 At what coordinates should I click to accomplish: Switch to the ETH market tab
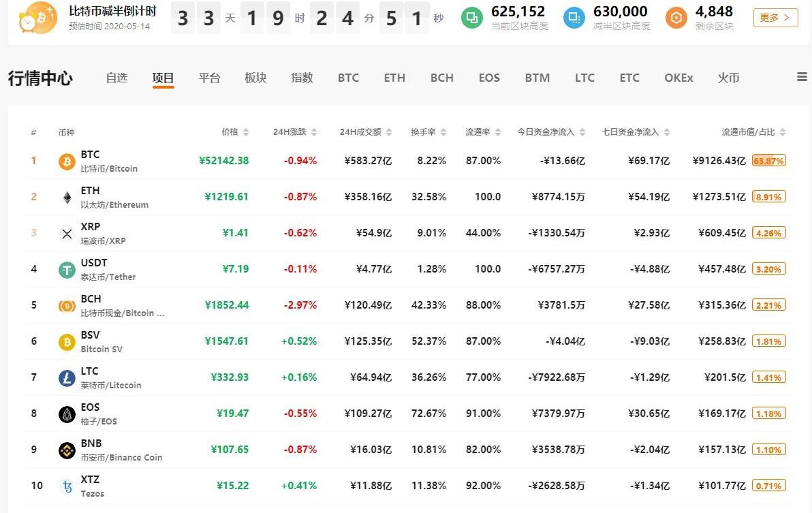tap(394, 78)
